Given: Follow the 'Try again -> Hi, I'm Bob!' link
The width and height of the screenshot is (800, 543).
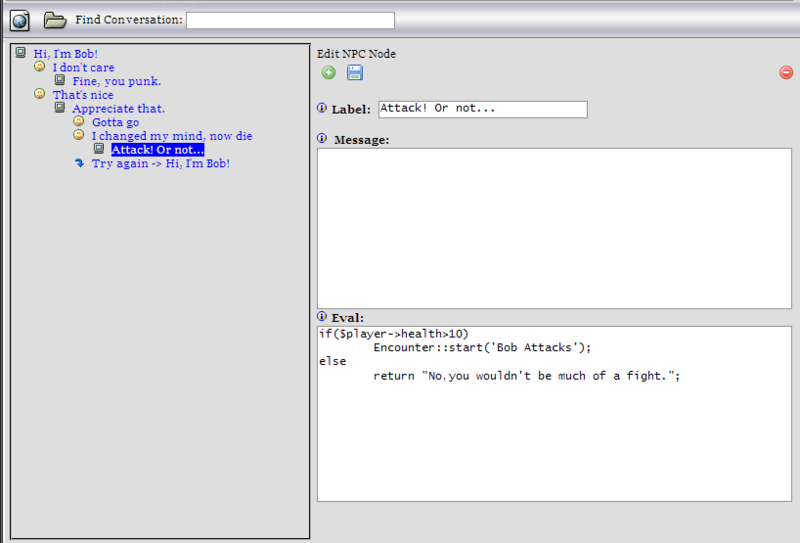Looking at the screenshot, I should click(160, 163).
